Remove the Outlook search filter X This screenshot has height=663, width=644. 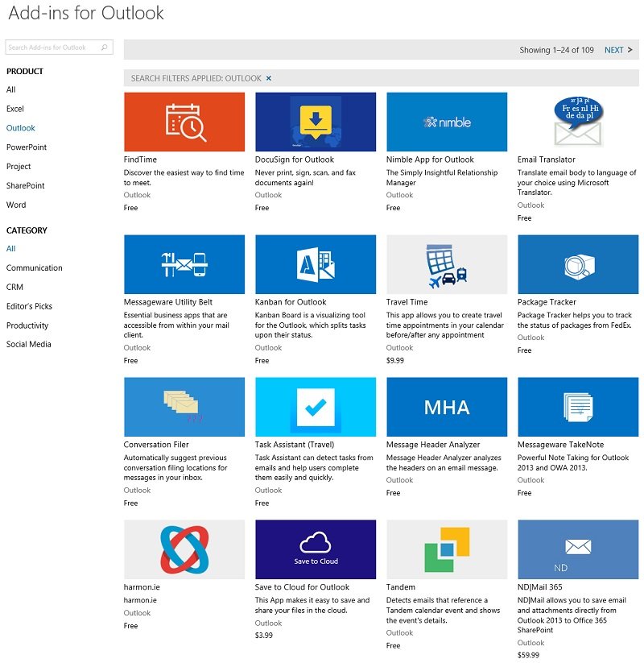[x=268, y=78]
